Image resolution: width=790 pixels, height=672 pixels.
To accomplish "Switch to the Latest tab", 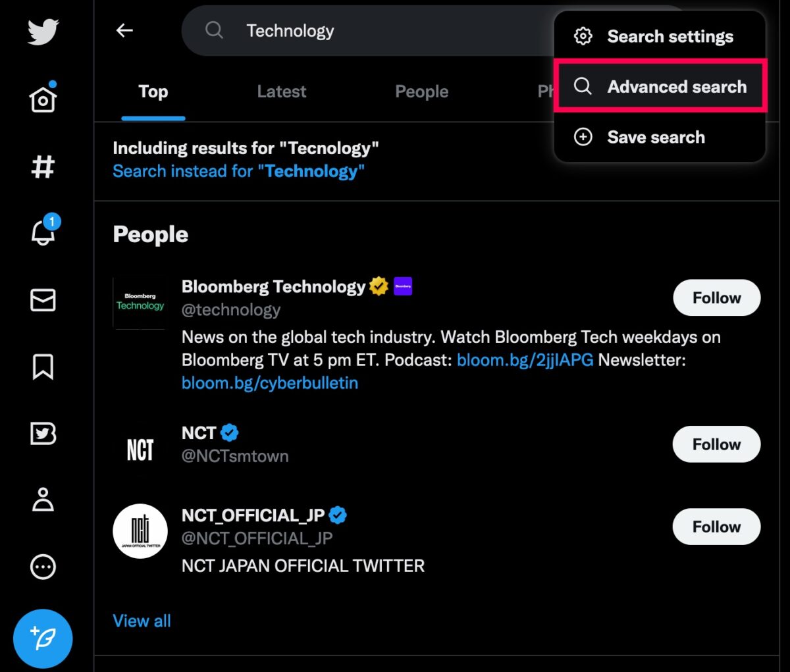I will pyautogui.click(x=282, y=91).
